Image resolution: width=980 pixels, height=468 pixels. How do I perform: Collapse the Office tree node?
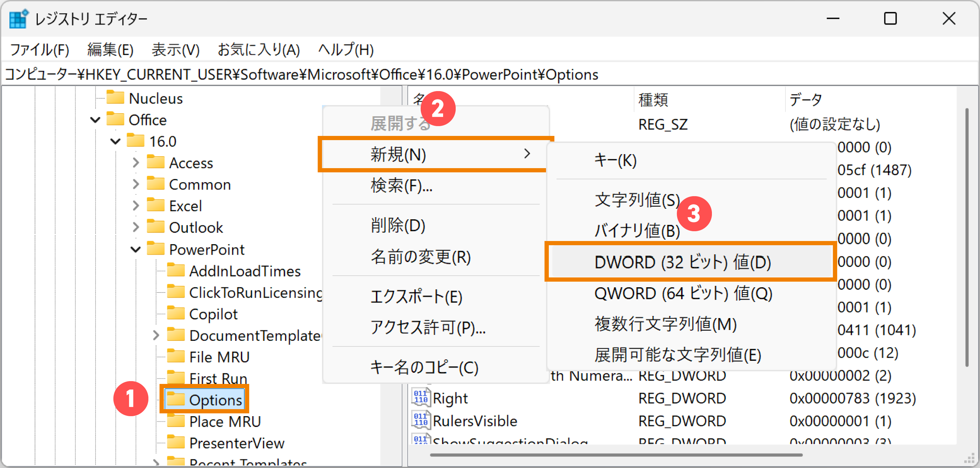[95, 119]
